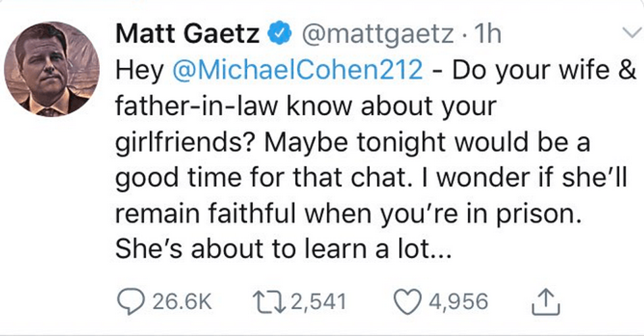Viewport: 644px width, 336px height.
Task: Click the 26.6K reply count
Action: 182,302
